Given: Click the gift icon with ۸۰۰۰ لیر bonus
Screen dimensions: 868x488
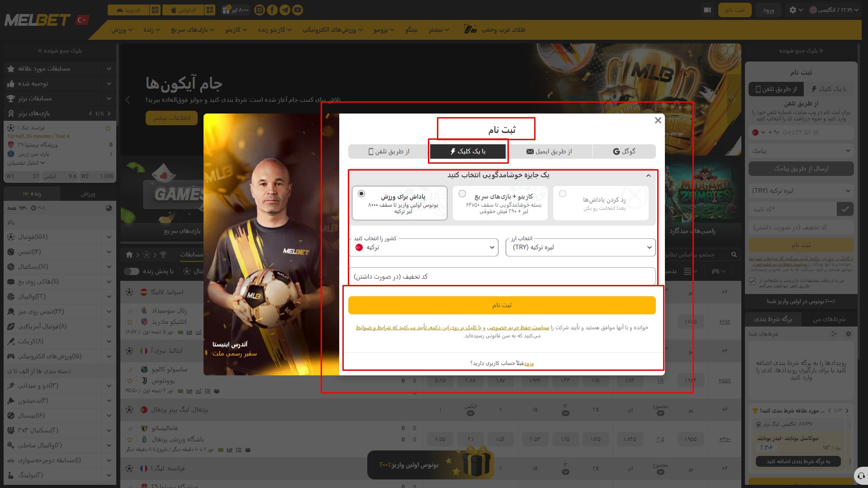Looking at the screenshot, I should click(235, 10).
